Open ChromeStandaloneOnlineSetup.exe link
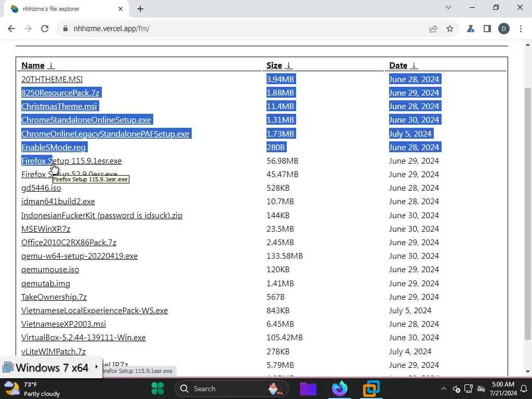Image resolution: width=532 pixels, height=399 pixels. pyautogui.click(x=86, y=120)
